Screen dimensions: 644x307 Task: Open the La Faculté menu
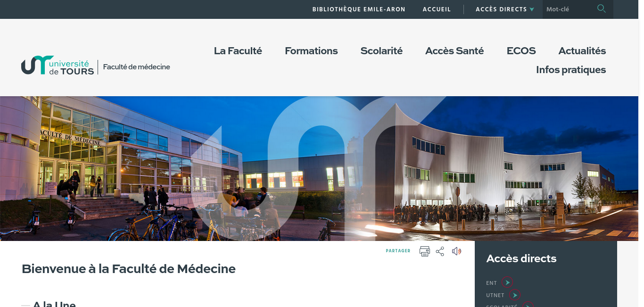[238, 50]
